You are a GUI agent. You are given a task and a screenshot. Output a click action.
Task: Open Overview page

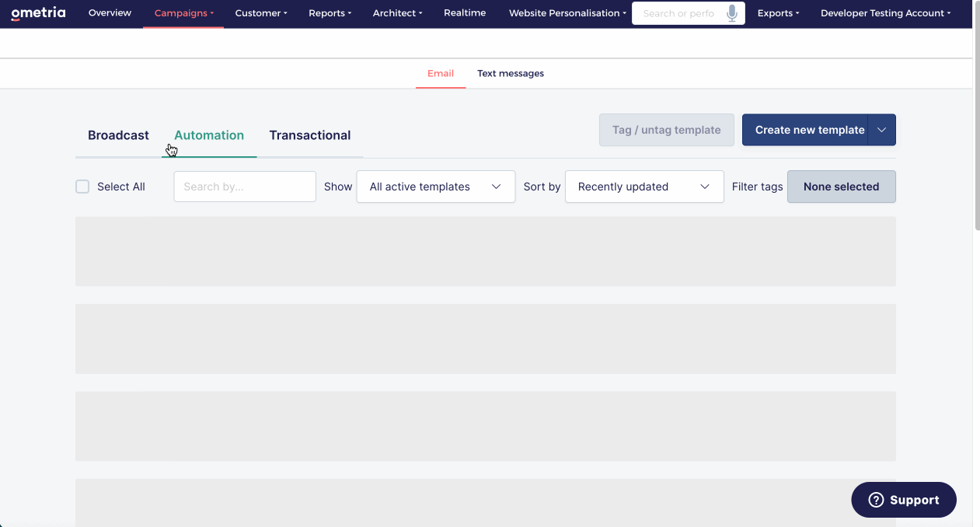tap(110, 13)
